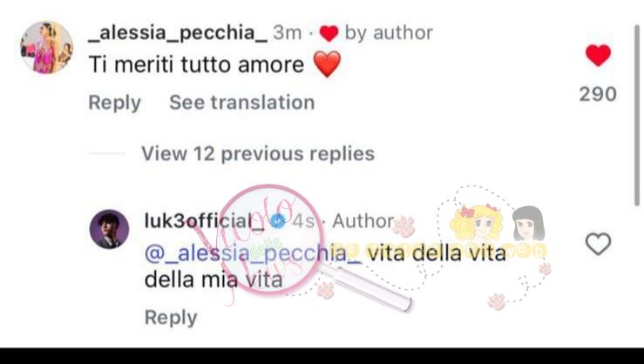This screenshot has width=644, height=364.
Task: Open the blue verified badge next to luk3official_
Action: [x=278, y=221]
